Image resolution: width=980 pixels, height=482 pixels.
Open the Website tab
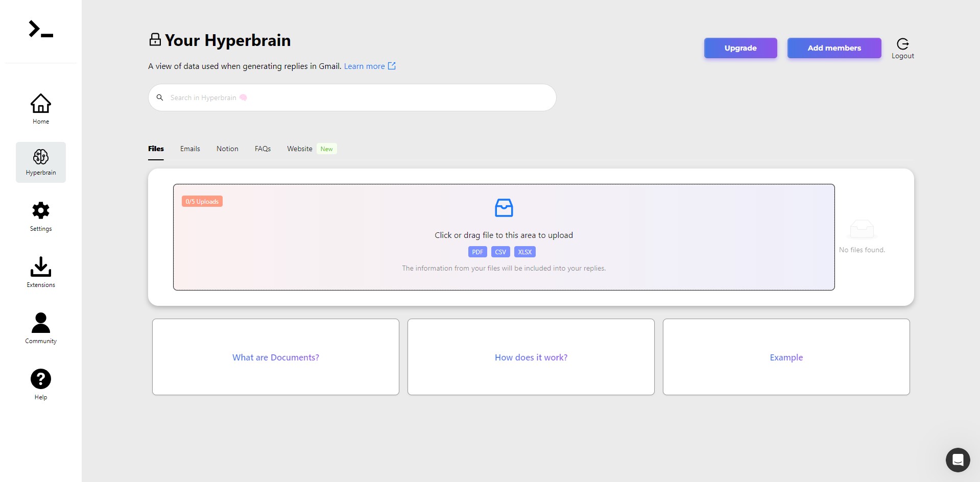point(300,149)
